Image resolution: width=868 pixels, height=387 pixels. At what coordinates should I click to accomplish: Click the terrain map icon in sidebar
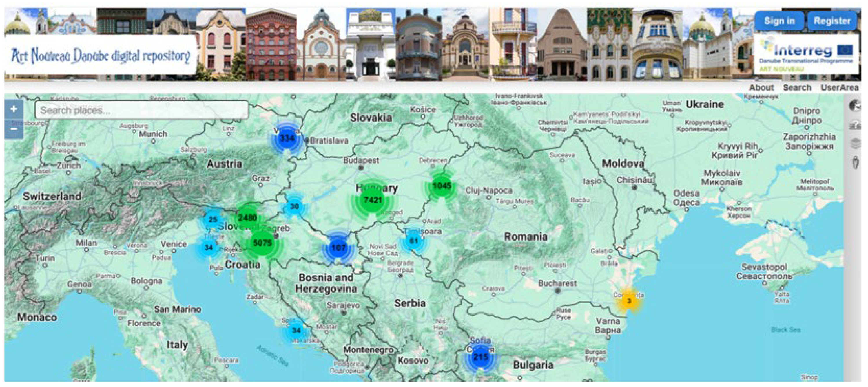pos(855,125)
